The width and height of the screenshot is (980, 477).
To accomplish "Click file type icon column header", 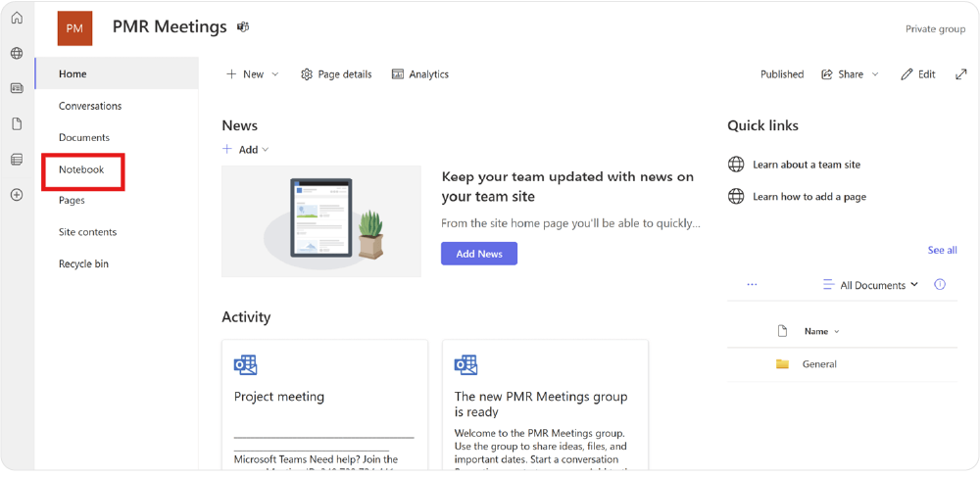I will tap(782, 331).
